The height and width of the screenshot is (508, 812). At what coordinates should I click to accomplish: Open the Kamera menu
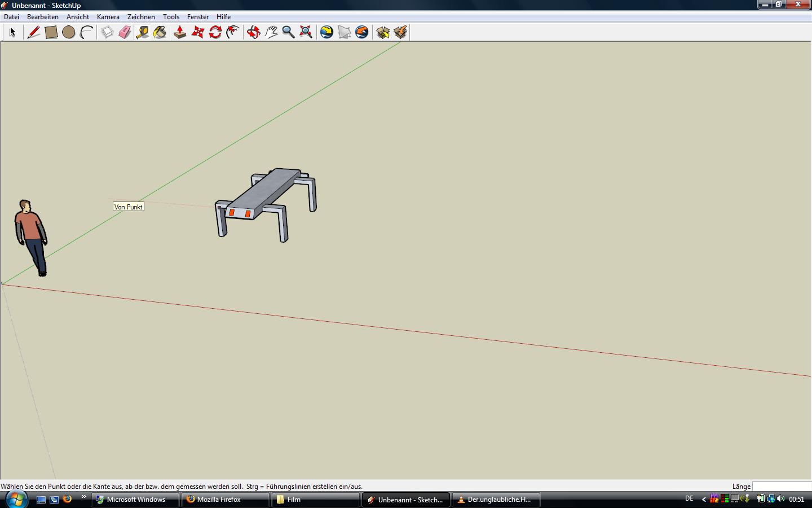point(108,17)
